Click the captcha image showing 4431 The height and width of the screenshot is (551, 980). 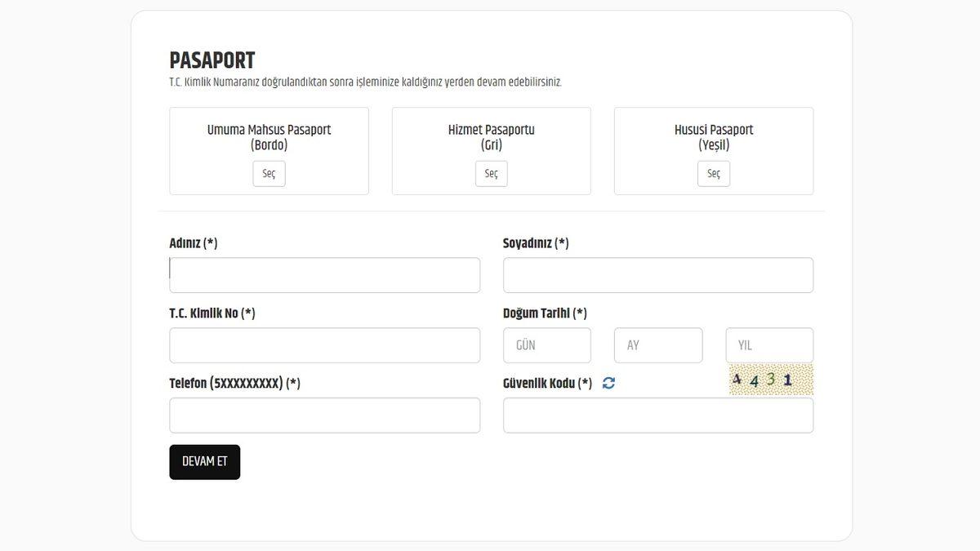click(770, 380)
